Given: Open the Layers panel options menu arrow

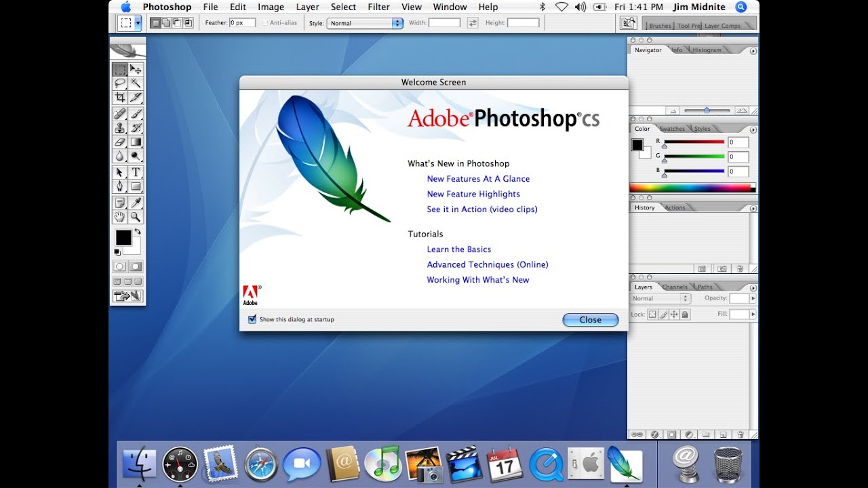Looking at the screenshot, I should [x=753, y=287].
